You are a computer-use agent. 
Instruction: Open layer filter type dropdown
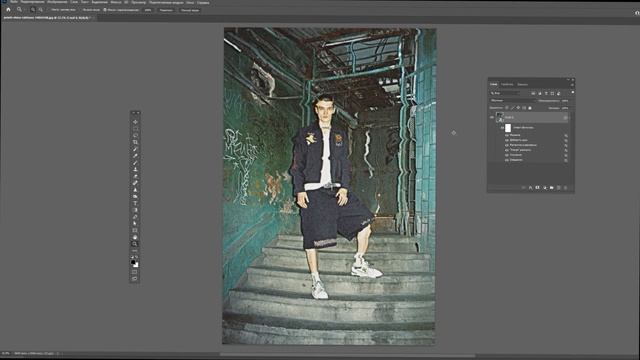(x=505, y=93)
